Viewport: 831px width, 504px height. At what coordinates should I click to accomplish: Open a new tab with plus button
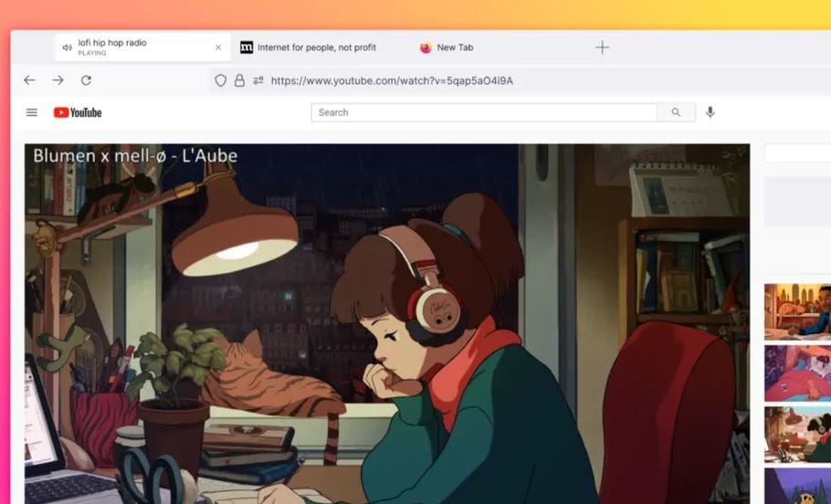602,47
